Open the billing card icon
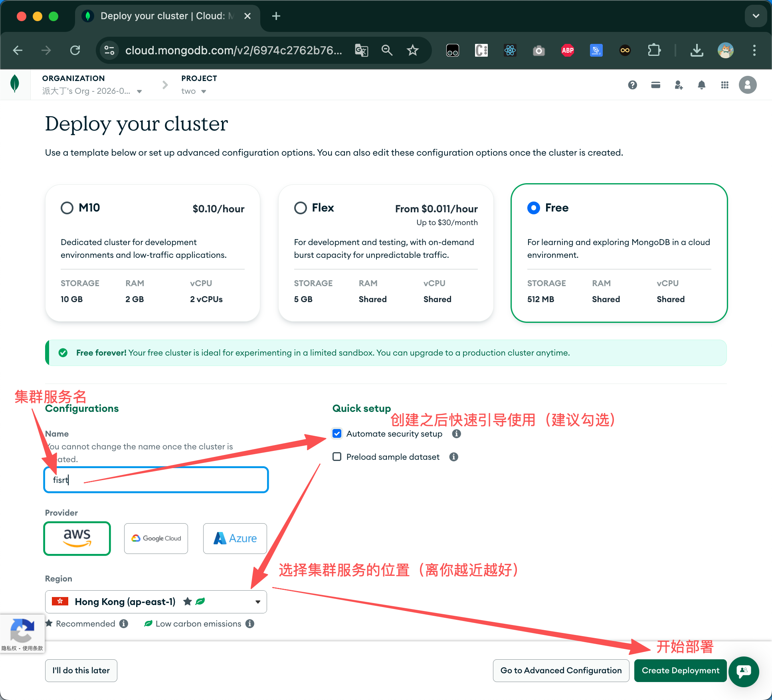This screenshot has width=772, height=700. click(x=655, y=85)
